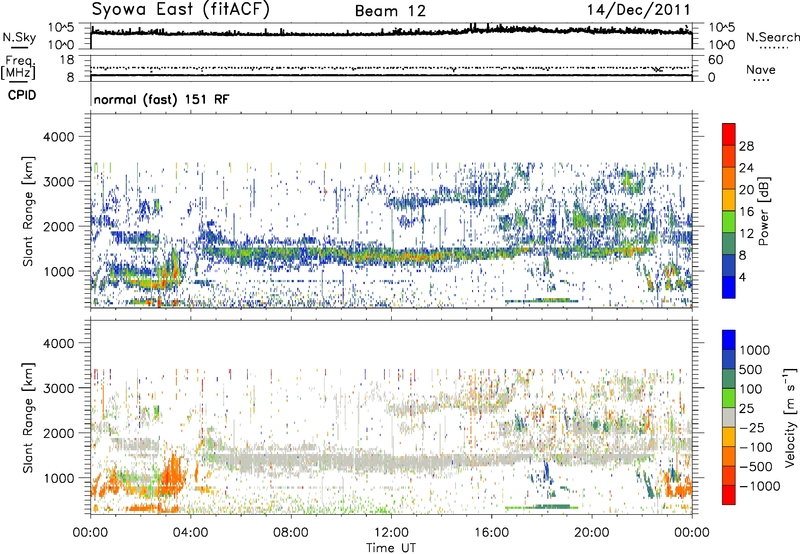The height and width of the screenshot is (554, 800).
Task: Click power colorbar value 24
Action: coord(746,168)
